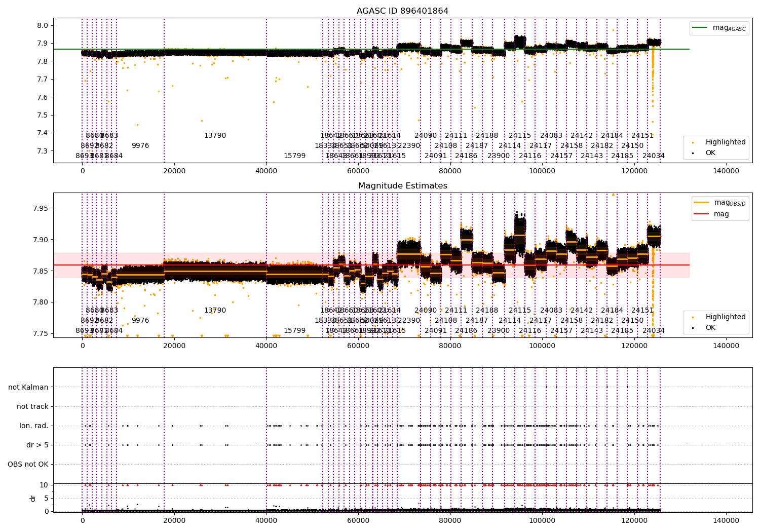Click OBSID label 24188 in the top plot
This screenshot has width=760, height=532.
tap(487, 136)
